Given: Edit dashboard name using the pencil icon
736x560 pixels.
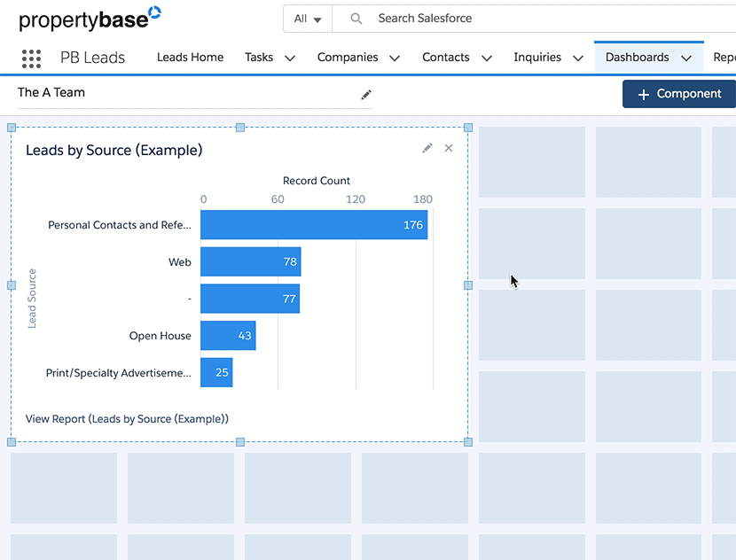Looking at the screenshot, I should coord(366,94).
